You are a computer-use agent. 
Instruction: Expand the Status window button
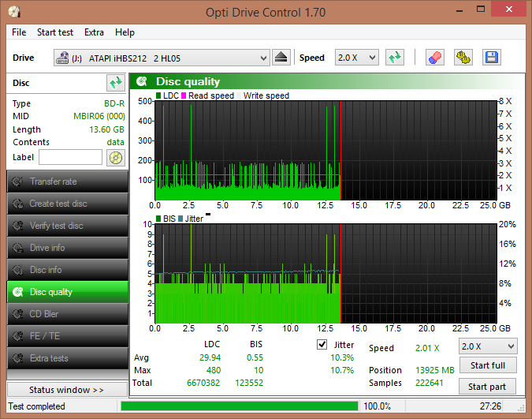[67, 390]
